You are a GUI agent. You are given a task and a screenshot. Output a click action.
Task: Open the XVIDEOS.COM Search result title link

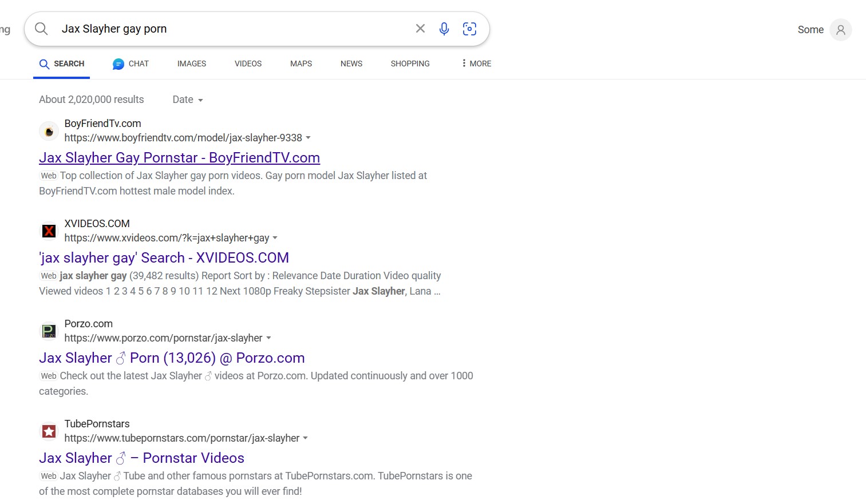(164, 257)
